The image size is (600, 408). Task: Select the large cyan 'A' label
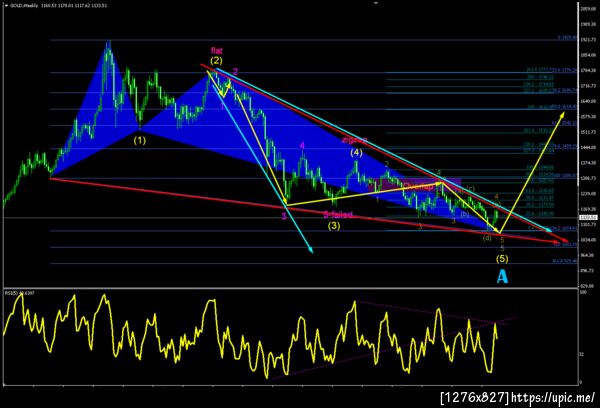coord(502,276)
